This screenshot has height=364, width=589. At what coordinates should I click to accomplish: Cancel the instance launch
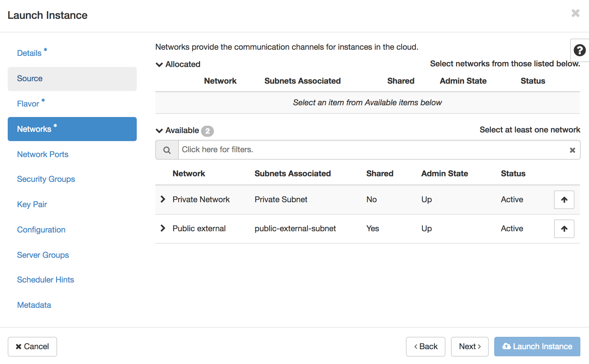tap(32, 346)
